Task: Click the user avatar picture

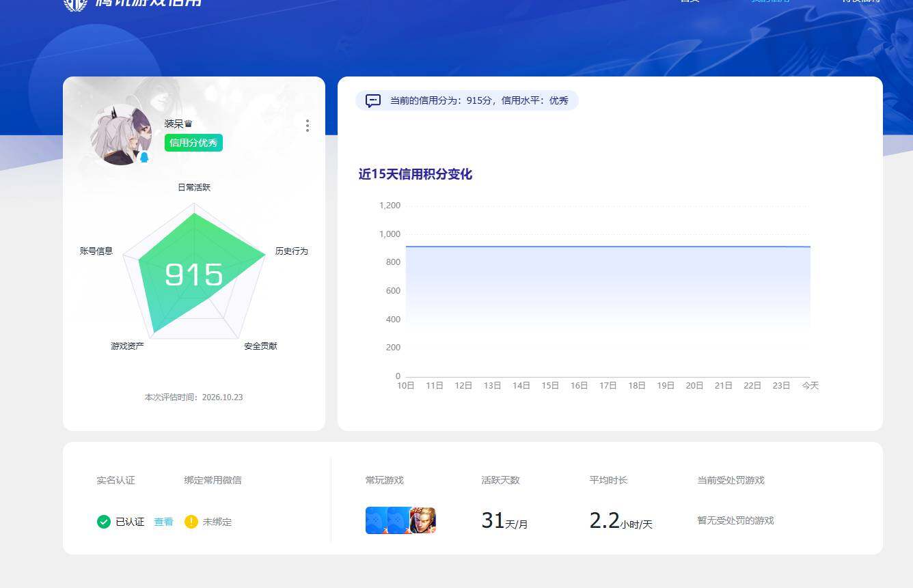Action: pos(121,135)
